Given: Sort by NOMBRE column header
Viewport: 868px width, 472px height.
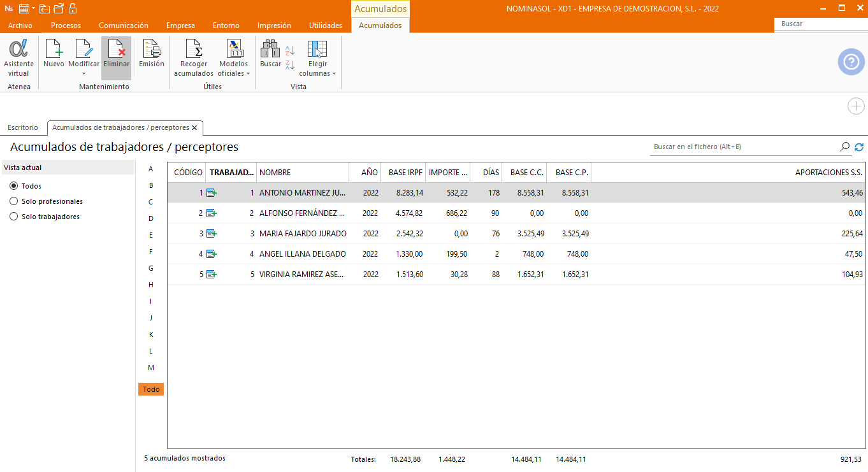Looking at the screenshot, I should coord(303,173).
